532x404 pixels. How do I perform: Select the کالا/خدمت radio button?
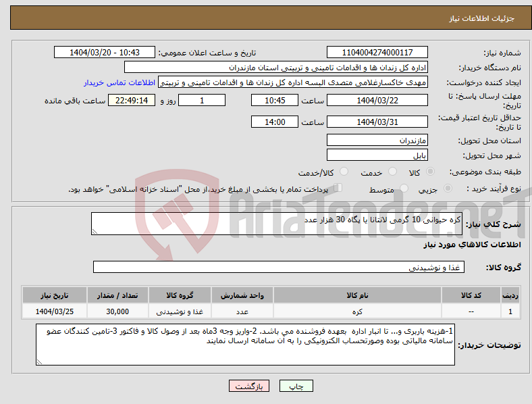tap(344, 172)
